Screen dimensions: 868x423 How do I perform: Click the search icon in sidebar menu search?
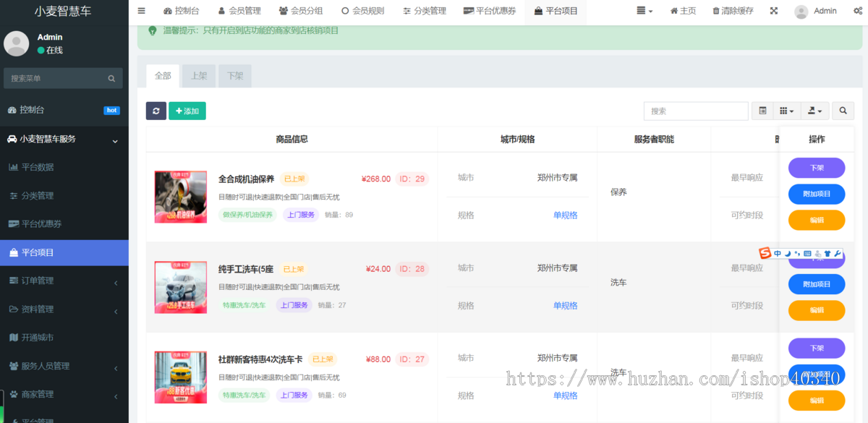[111, 78]
